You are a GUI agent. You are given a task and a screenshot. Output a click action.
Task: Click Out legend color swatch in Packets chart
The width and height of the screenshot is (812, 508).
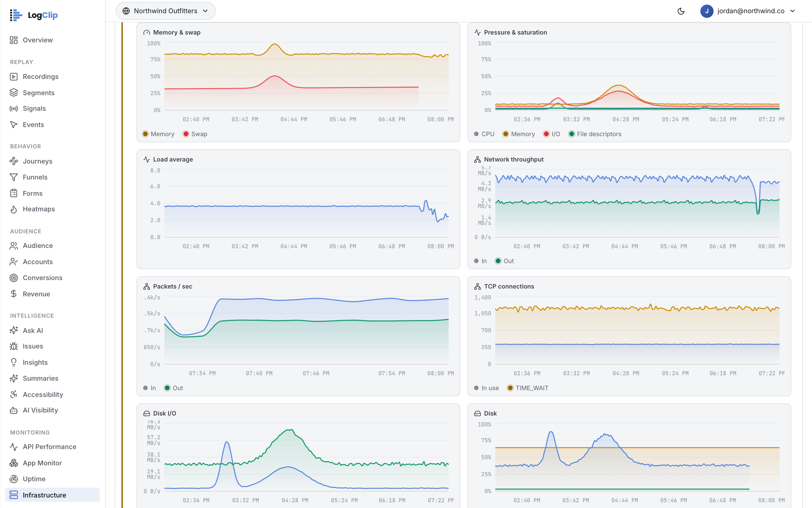pos(167,388)
